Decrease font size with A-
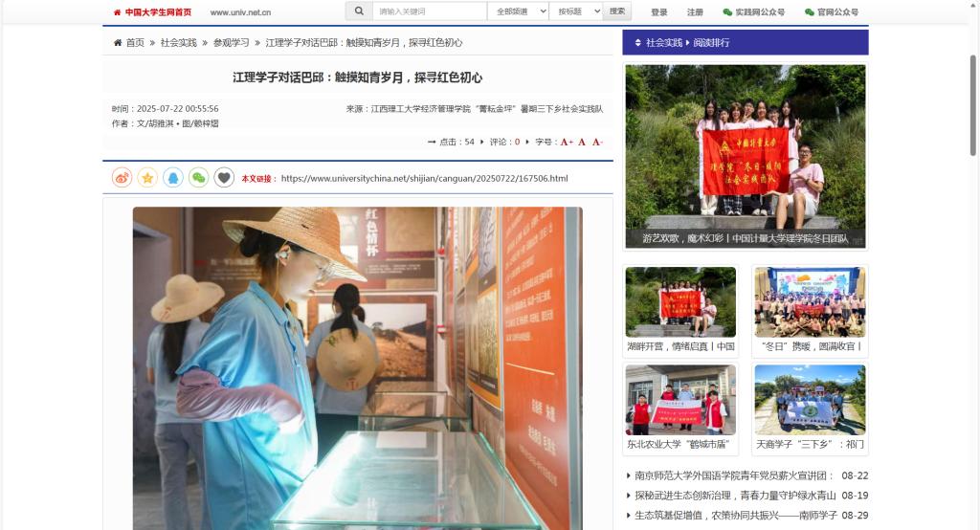The height and width of the screenshot is (530, 980). pyautogui.click(x=597, y=142)
